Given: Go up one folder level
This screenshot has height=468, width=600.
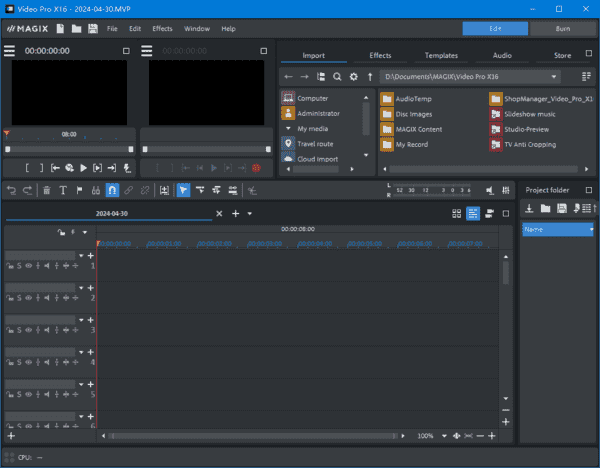Looking at the screenshot, I should pyautogui.click(x=370, y=77).
